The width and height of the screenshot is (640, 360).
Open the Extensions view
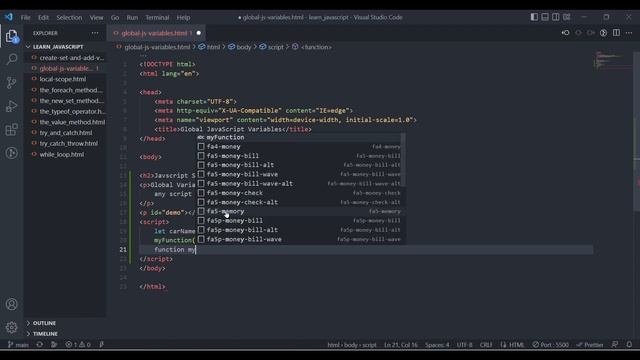(x=11, y=130)
